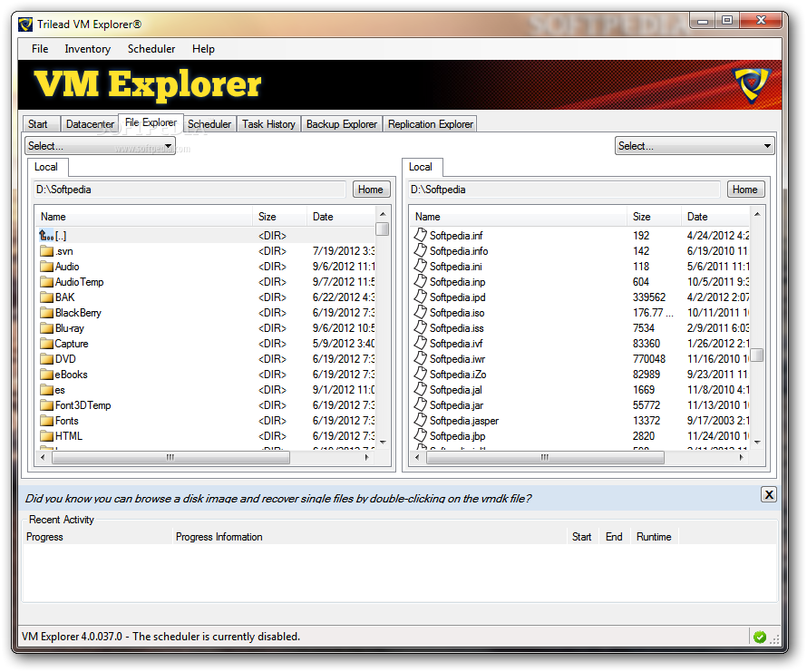Select the Softpedia.iZo file name
The image size is (807, 672).
458,375
